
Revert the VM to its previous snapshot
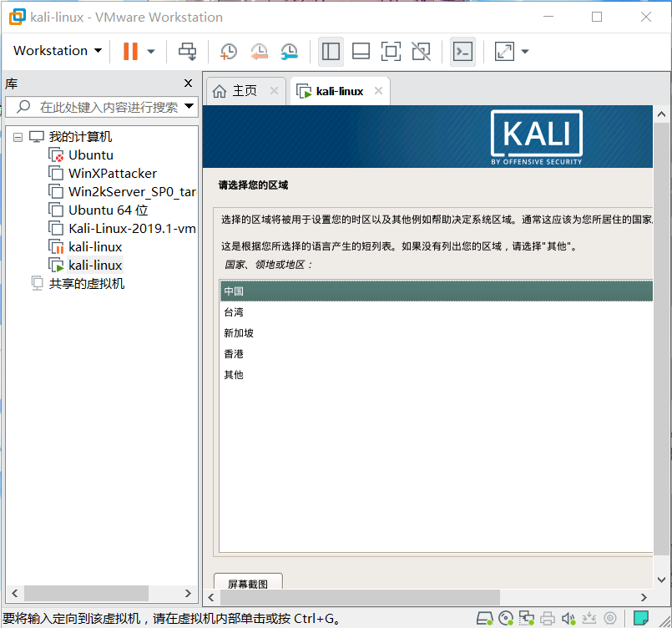[260, 52]
